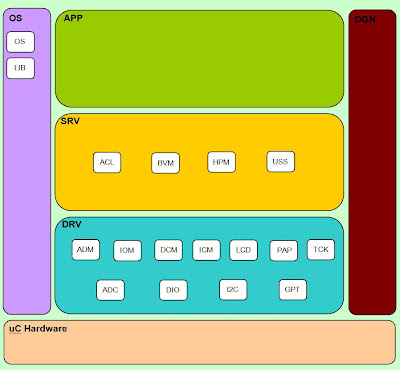Click the APP layer heading
Image resolution: width=400 pixels, height=370 pixels.
tap(73, 18)
